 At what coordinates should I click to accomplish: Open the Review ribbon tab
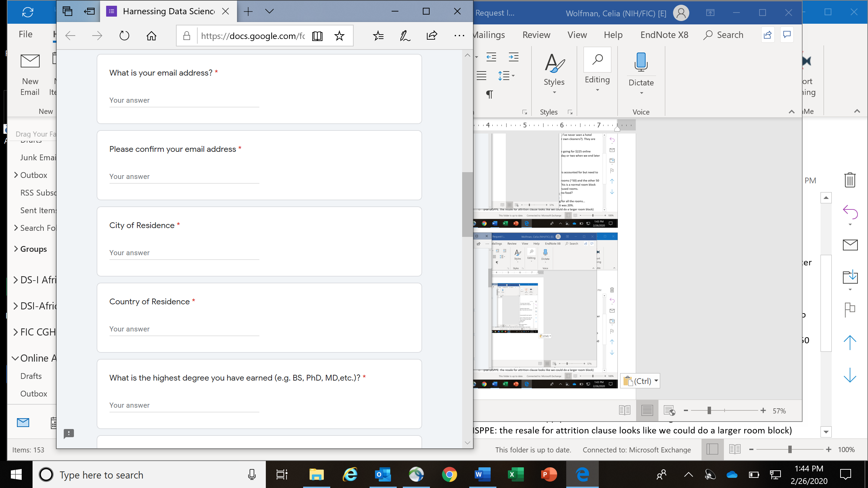(x=536, y=35)
